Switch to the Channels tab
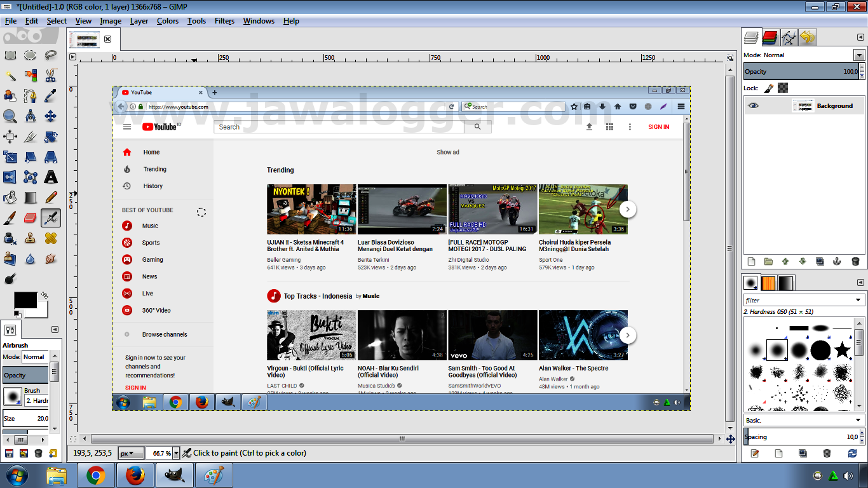Screen dimensions: 868x488 coord(770,37)
